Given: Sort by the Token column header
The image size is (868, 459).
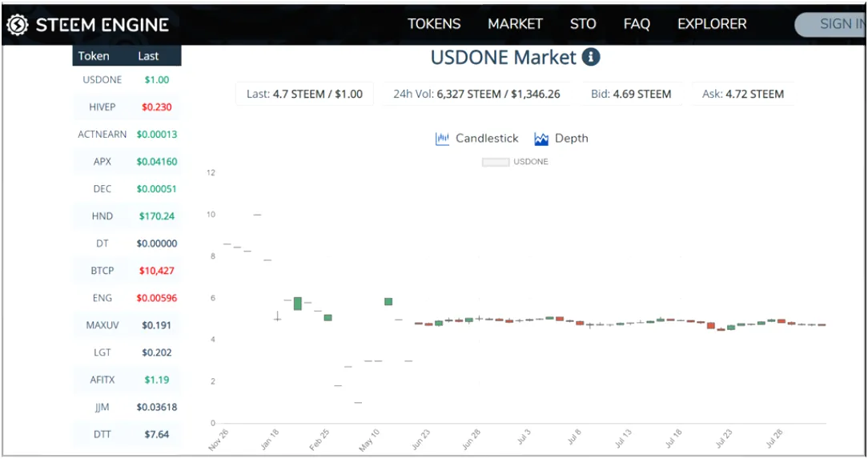Looking at the screenshot, I should 94,56.
